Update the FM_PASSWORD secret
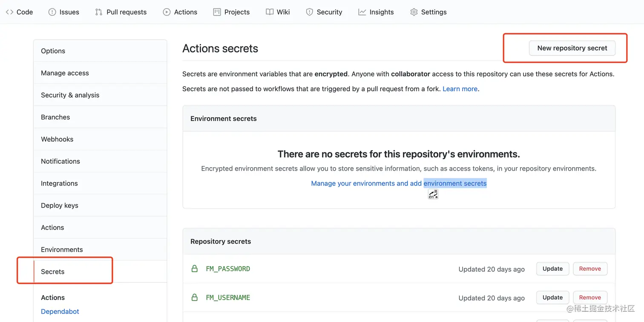 [x=552, y=269]
